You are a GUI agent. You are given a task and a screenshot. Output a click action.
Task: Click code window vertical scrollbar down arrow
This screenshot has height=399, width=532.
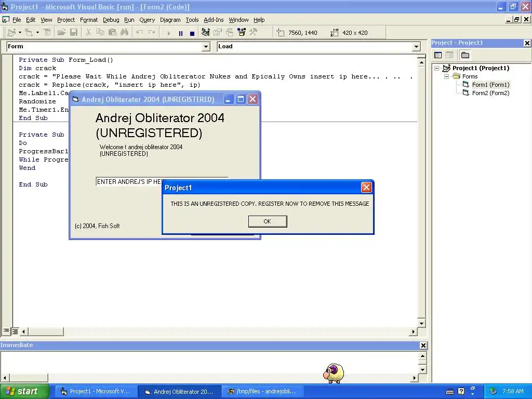coord(421,323)
